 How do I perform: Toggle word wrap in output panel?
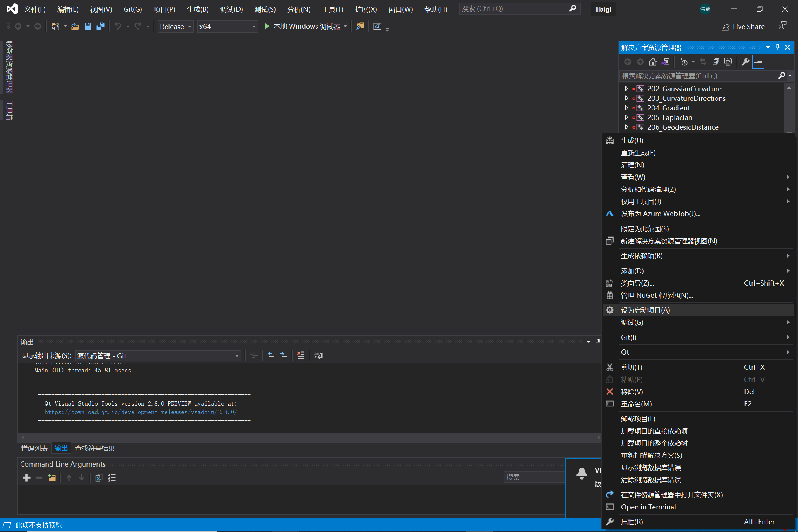pos(318,355)
